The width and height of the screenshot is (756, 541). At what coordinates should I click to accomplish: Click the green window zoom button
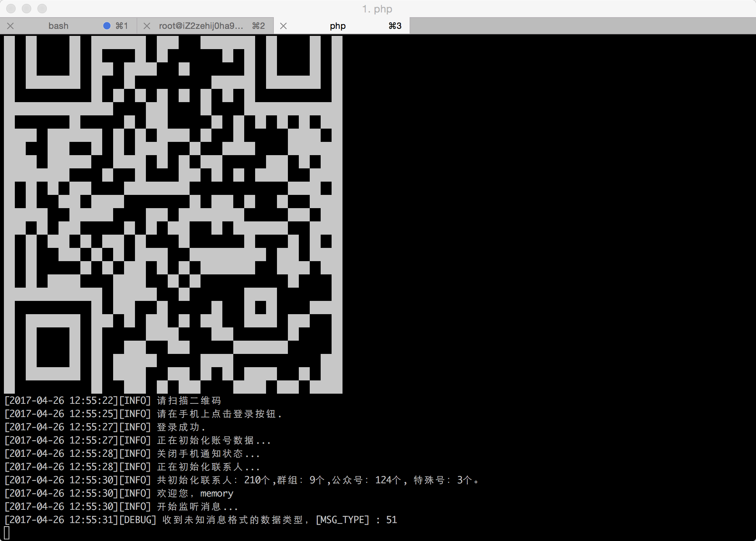(42, 8)
